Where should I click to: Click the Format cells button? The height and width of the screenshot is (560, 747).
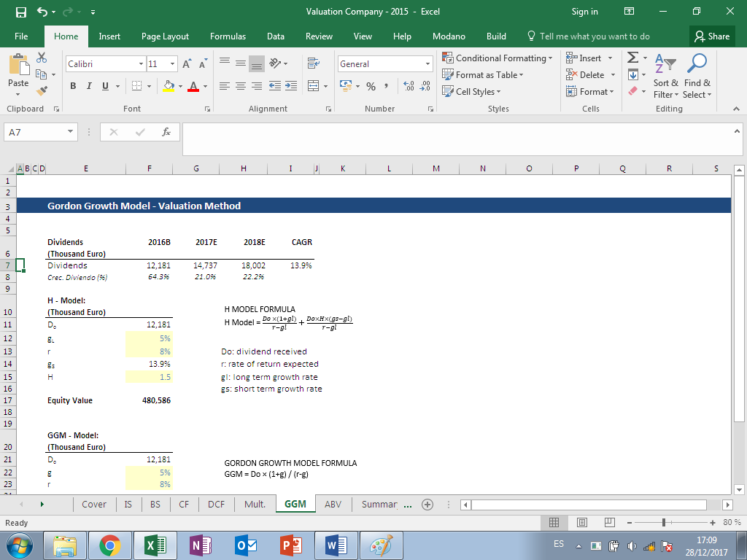click(x=589, y=91)
